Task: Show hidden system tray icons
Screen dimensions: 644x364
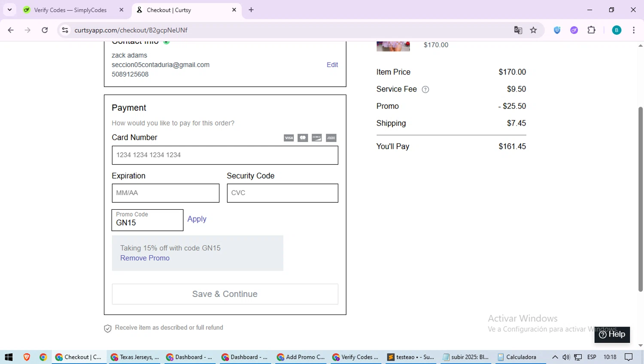Action: click(555, 357)
